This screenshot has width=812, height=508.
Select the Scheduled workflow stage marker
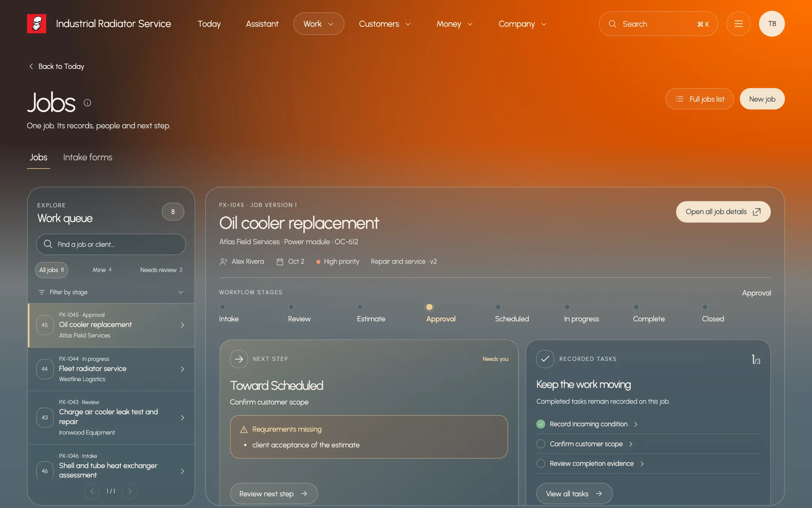coord(498,307)
